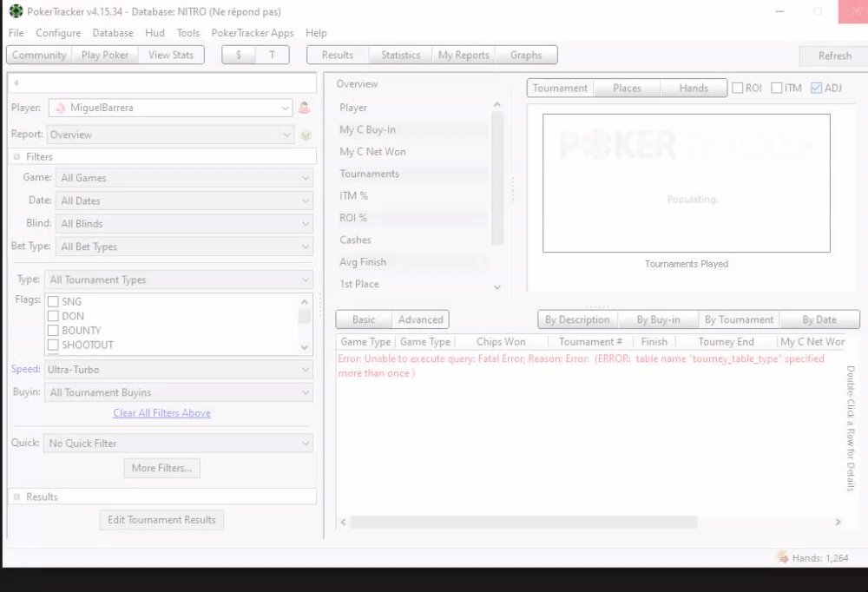Screen dimensions: 868x592
Task: Open the Player dropdown
Action: click(170, 108)
